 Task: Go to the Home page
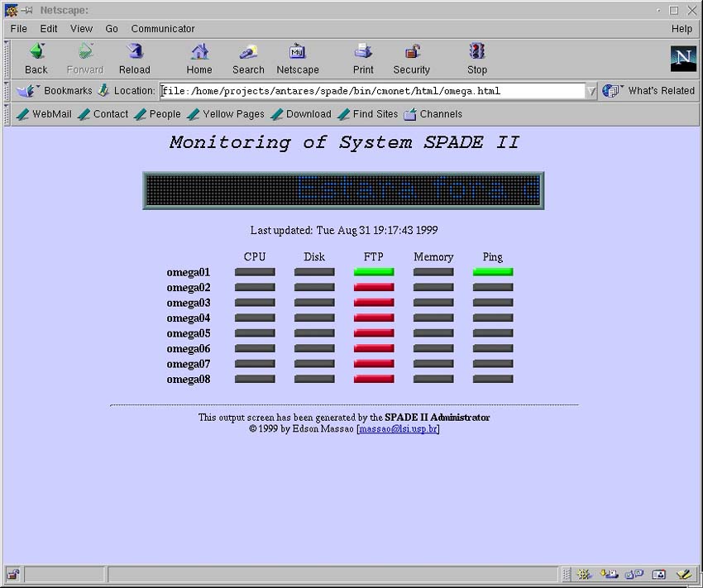tap(199, 59)
